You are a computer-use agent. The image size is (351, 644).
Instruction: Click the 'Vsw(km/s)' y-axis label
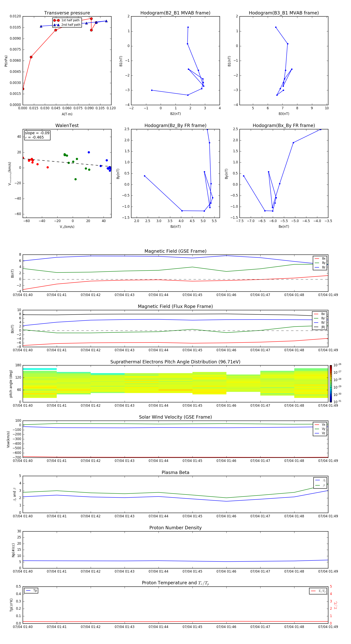click(8, 439)
